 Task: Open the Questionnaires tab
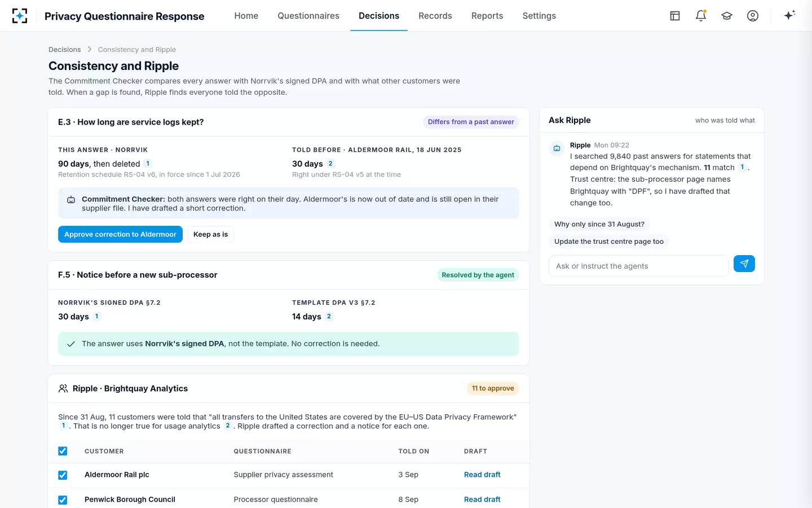(x=308, y=16)
